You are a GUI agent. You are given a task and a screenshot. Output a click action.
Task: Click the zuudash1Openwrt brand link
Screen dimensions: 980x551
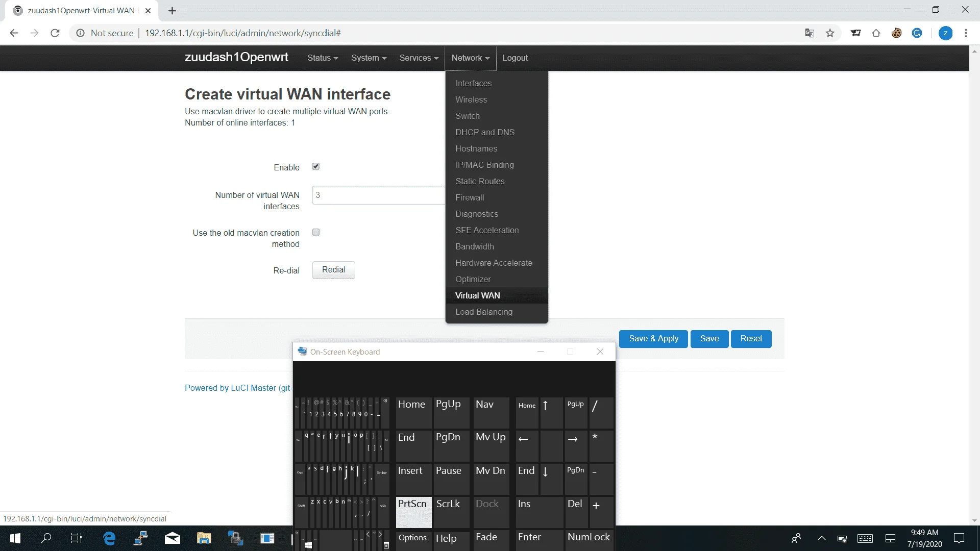point(236,57)
